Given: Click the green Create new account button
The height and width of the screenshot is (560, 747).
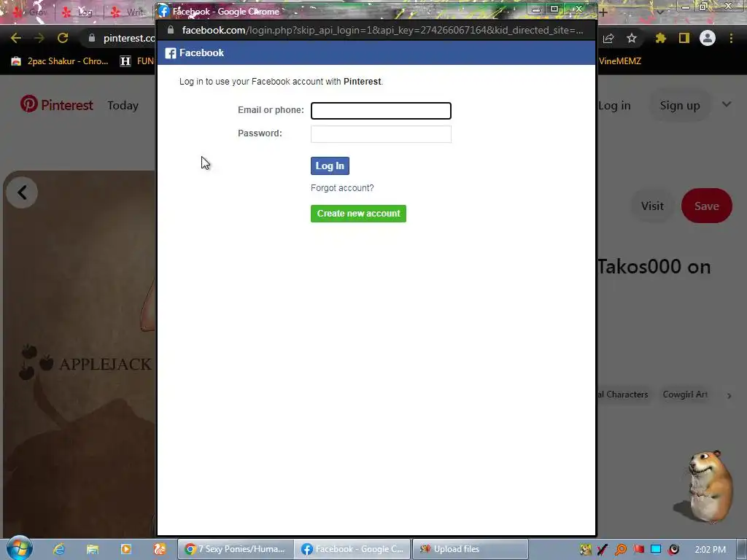Looking at the screenshot, I should 358,214.
